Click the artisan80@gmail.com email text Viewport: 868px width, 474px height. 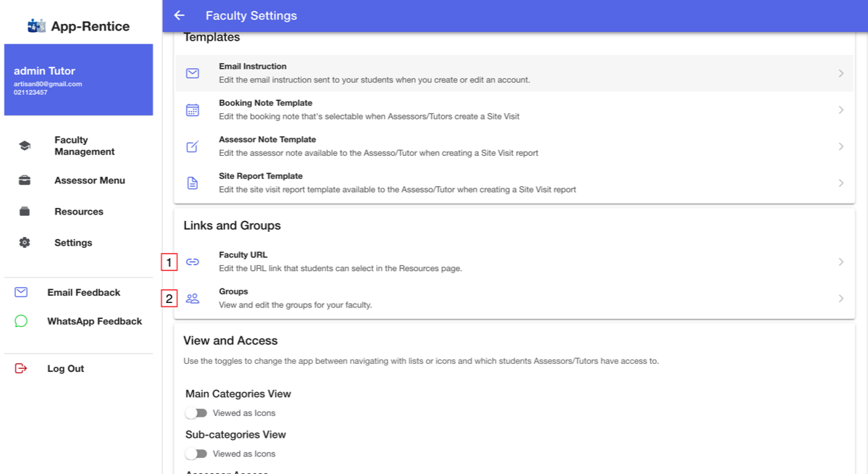48,84
